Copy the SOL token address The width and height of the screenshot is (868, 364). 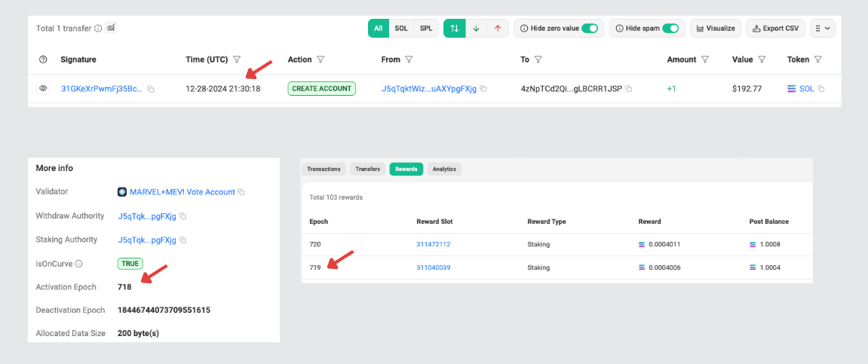821,88
